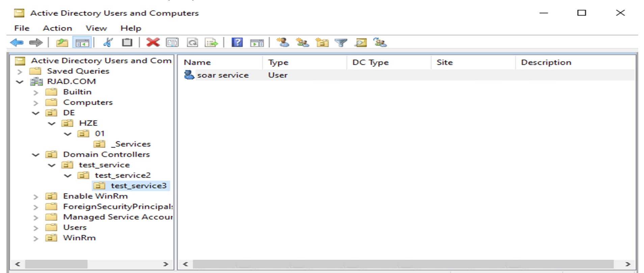This screenshot has width=644, height=273.
Task: Select the soar service user entry
Action: click(x=222, y=75)
